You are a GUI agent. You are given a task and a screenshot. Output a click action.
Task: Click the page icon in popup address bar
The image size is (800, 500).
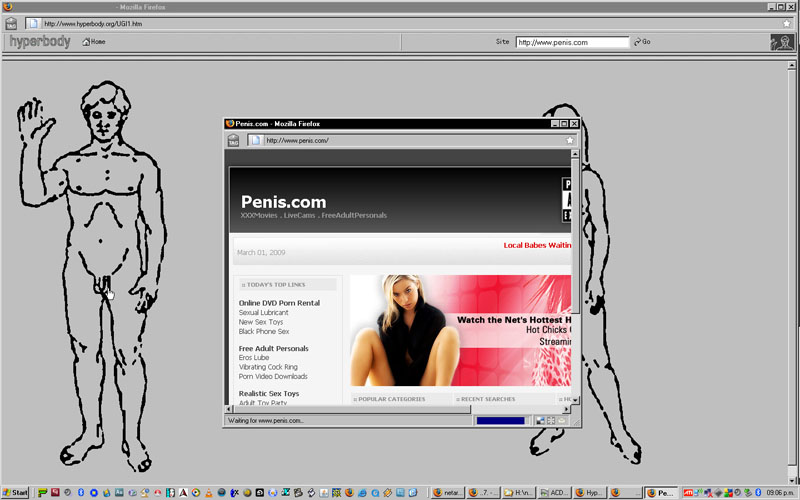coord(256,141)
